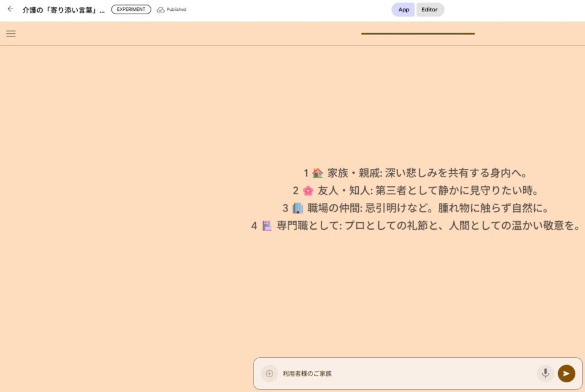Image resolution: width=585 pixels, height=392 pixels.
Task: Switch to the Editor tab
Action: [x=430, y=10]
